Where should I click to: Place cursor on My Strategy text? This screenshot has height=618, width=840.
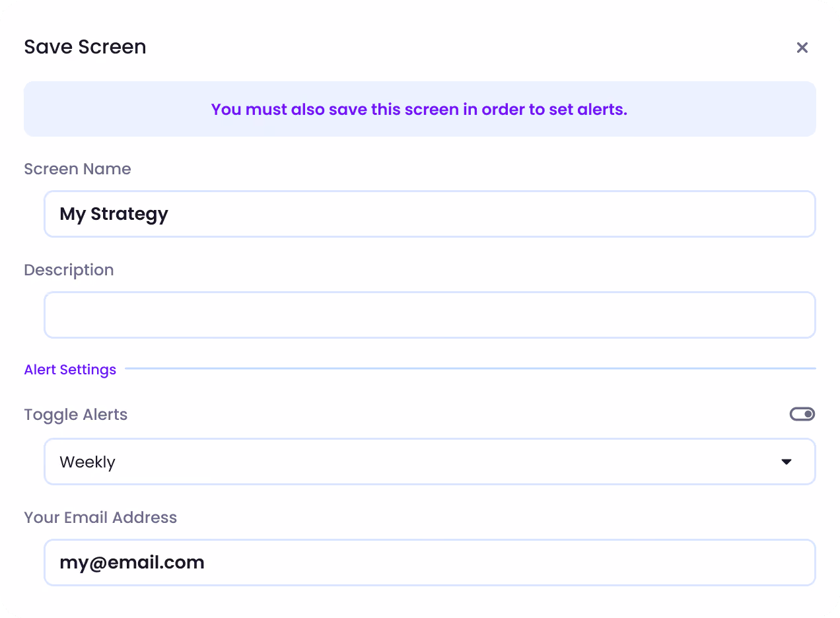114,215
